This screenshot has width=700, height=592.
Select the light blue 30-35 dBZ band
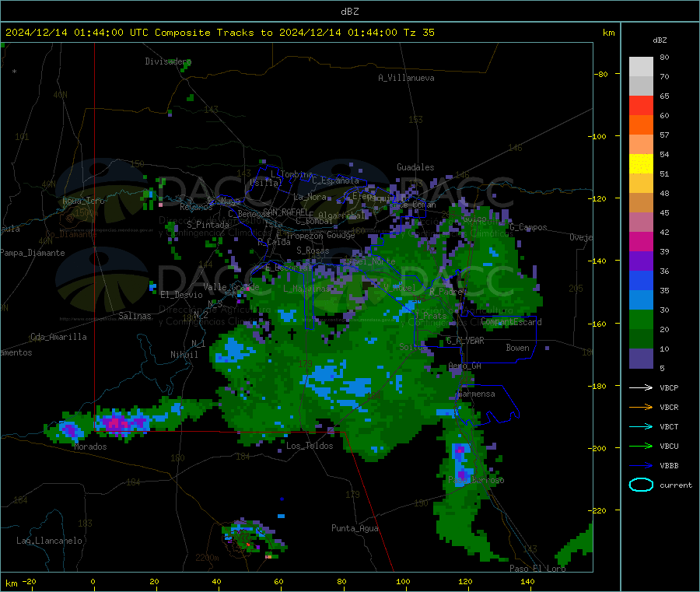tap(641, 300)
